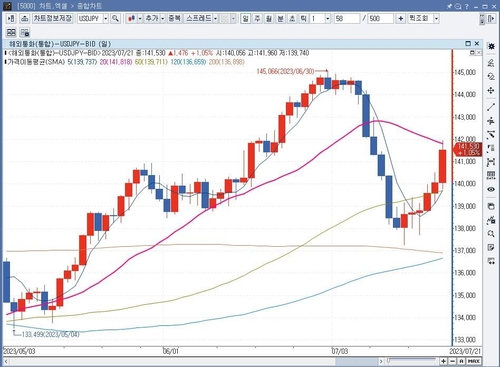Click the scrollbar right arrow

[381, 361]
